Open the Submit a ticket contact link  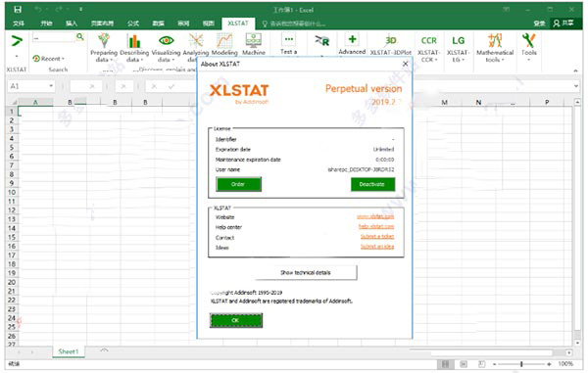tap(377, 236)
